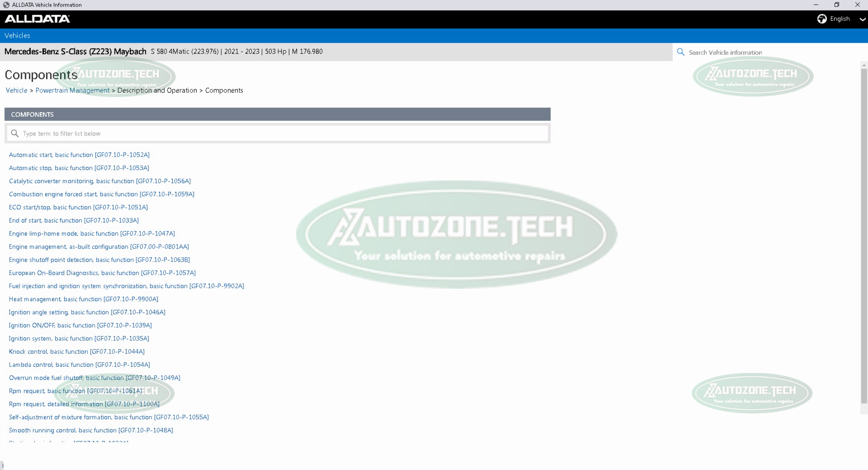Open Engine limp-home mode link
The image size is (868, 470).
92,233
